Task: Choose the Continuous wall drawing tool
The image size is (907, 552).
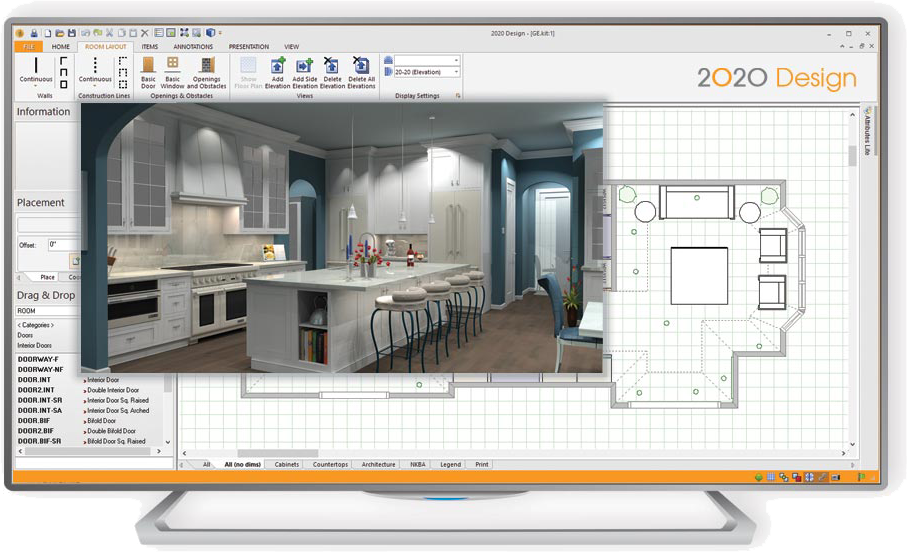Action: [36, 71]
